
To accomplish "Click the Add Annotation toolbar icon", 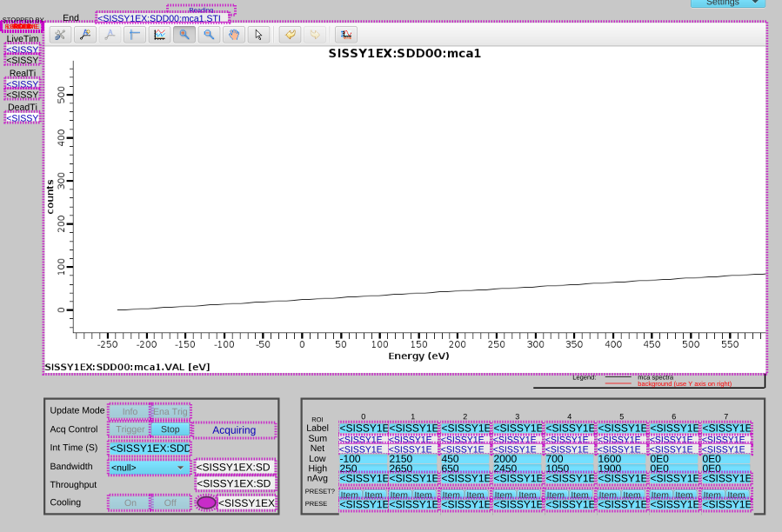I will [x=85, y=35].
